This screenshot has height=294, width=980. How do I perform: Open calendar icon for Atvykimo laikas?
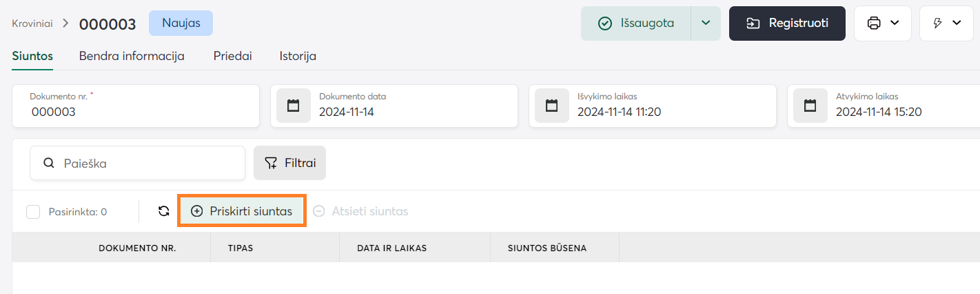click(x=810, y=106)
